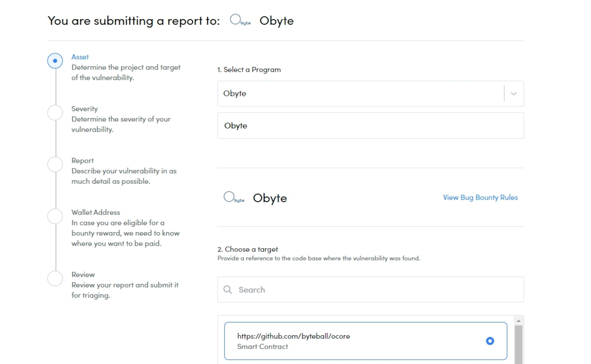
Task: Choose the https://github.com/byteball/ocore target card
Action: coord(366,341)
